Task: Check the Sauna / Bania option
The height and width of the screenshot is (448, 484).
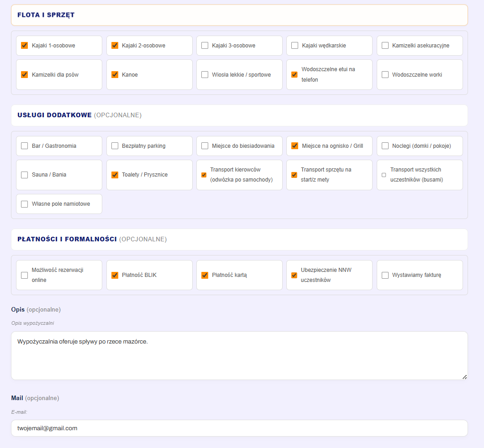Action: 25,175
